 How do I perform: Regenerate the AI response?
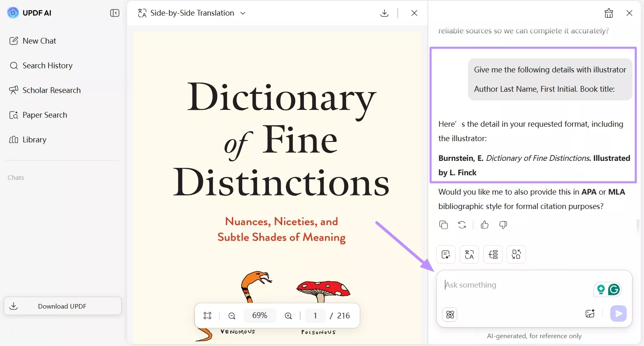coord(462,225)
